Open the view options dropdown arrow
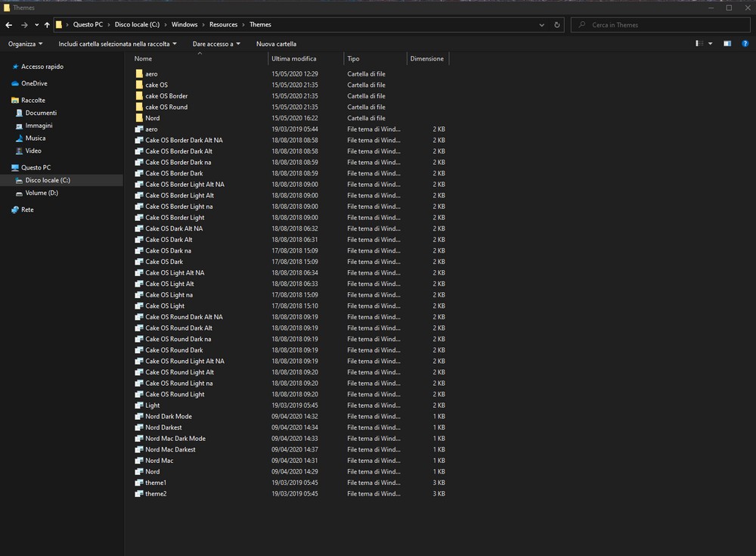756x556 pixels. pyautogui.click(x=711, y=44)
